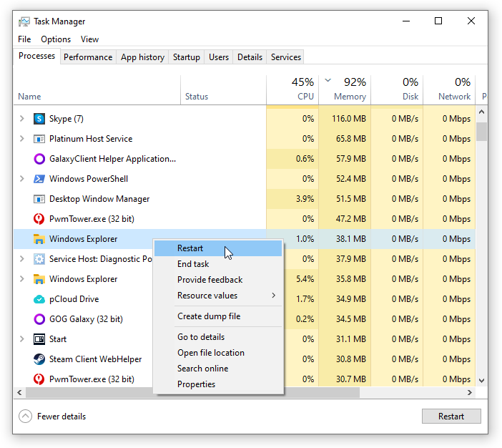Sort by the CPU column header
Image resolution: width=502 pixels, height=448 pixels.
[292, 90]
